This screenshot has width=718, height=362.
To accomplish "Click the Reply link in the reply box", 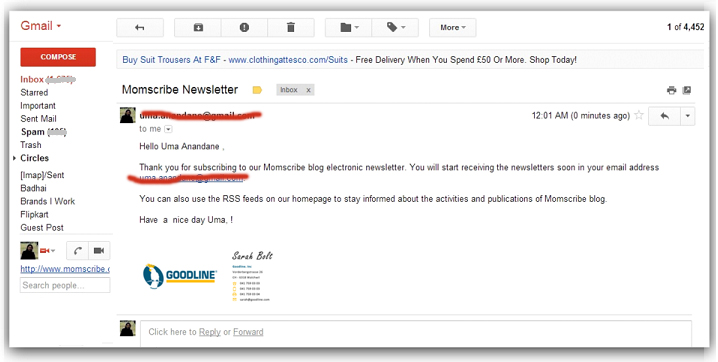I will click(x=210, y=332).
